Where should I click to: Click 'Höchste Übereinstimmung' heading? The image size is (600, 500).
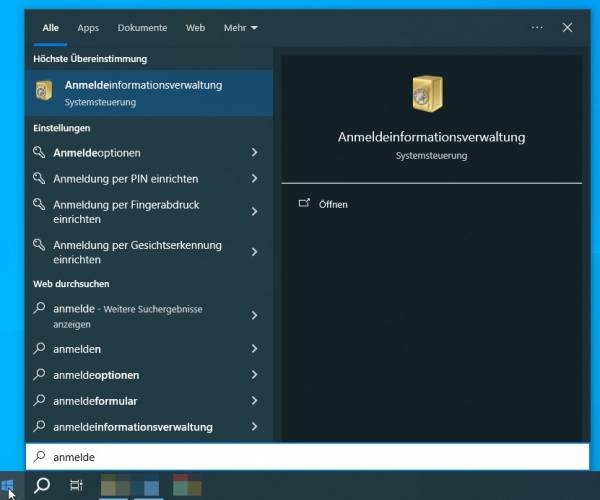pyautogui.click(x=90, y=59)
